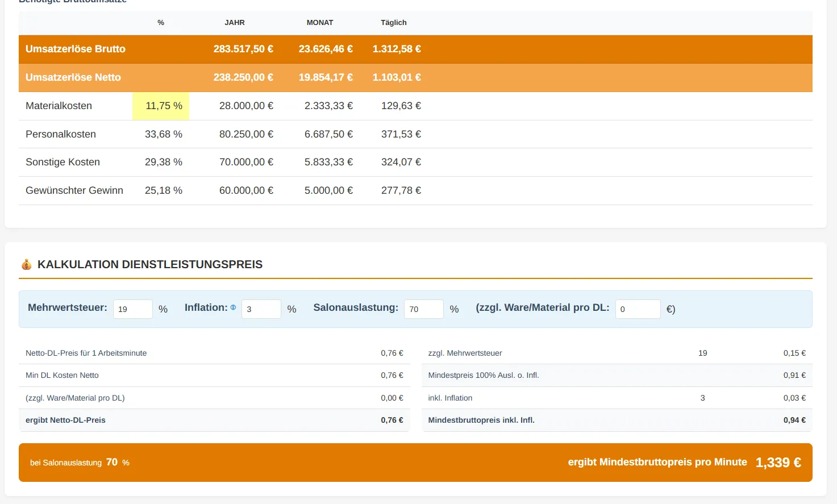Image resolution: width=837 pixels, height=504 pixels.
Task: Click the money bag icon beside Kalkulation heading
Action: point(26,264)
